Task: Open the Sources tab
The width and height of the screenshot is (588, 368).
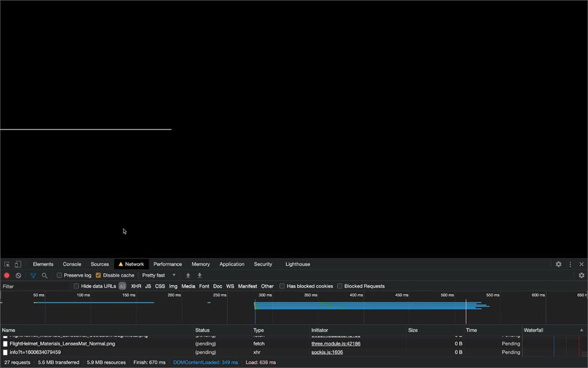Action: (100, 264)
